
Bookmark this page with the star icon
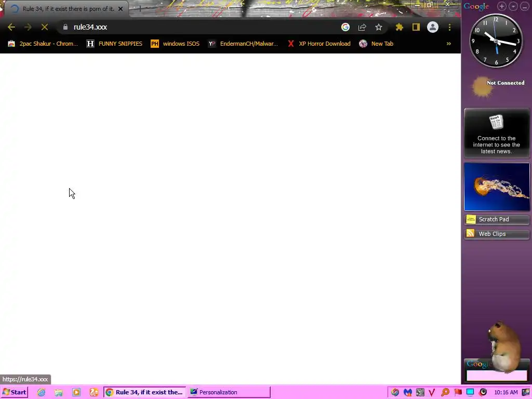point(379,27)
